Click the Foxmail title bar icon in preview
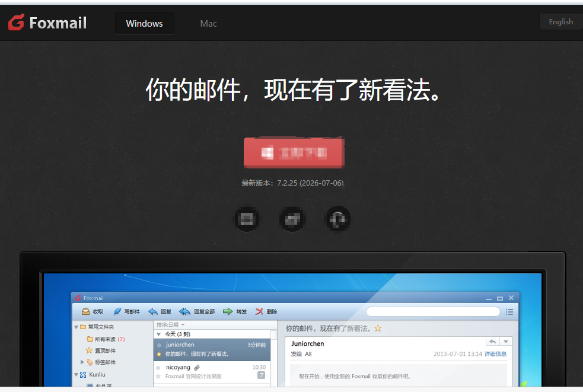This screenshot has width=583, height=392. [x=78, y=298]
